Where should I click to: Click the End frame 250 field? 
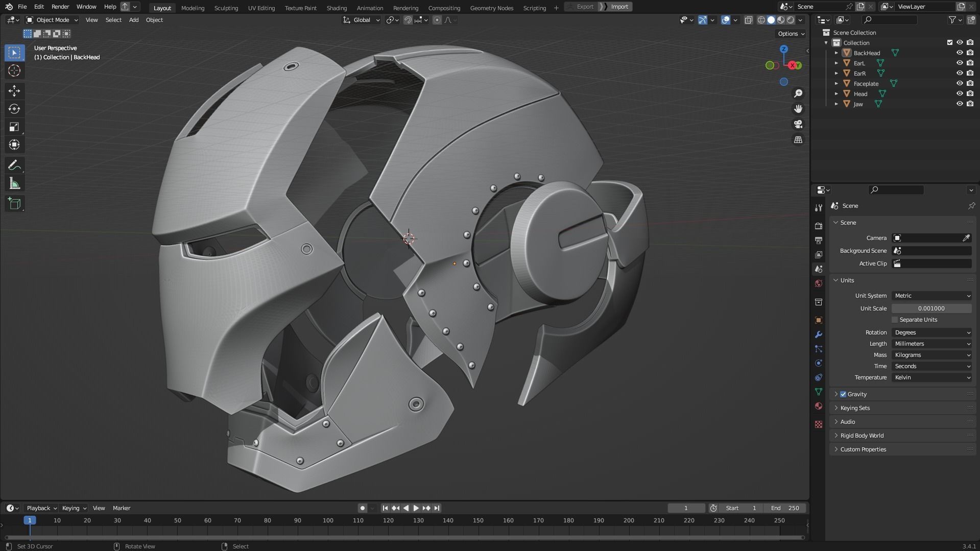785,508
